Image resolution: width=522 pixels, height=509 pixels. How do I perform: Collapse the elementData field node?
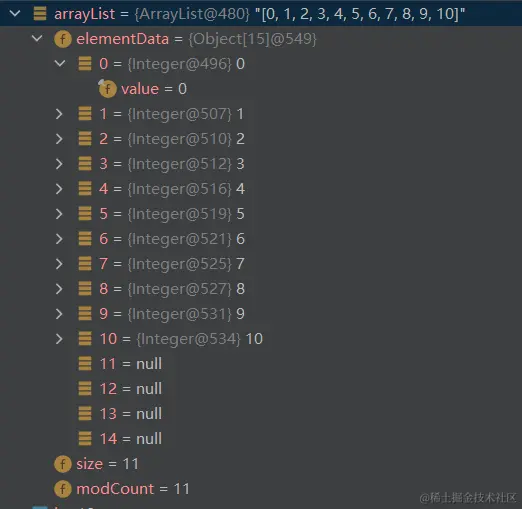37,39
